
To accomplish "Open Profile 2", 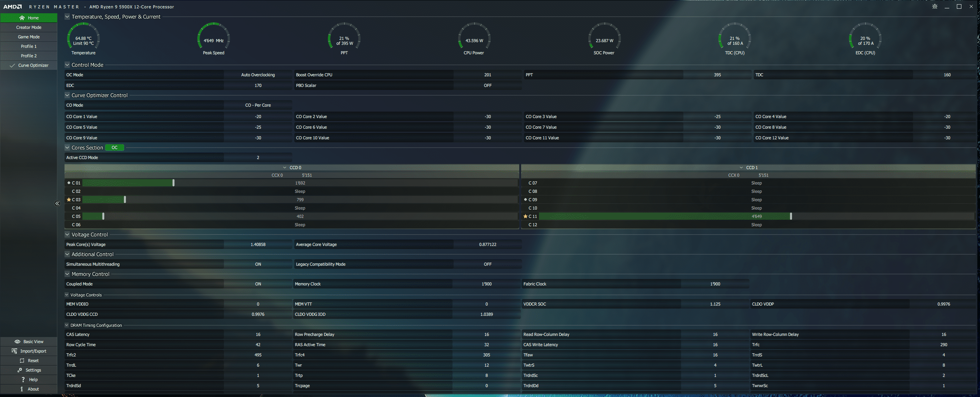I will 29,56.
